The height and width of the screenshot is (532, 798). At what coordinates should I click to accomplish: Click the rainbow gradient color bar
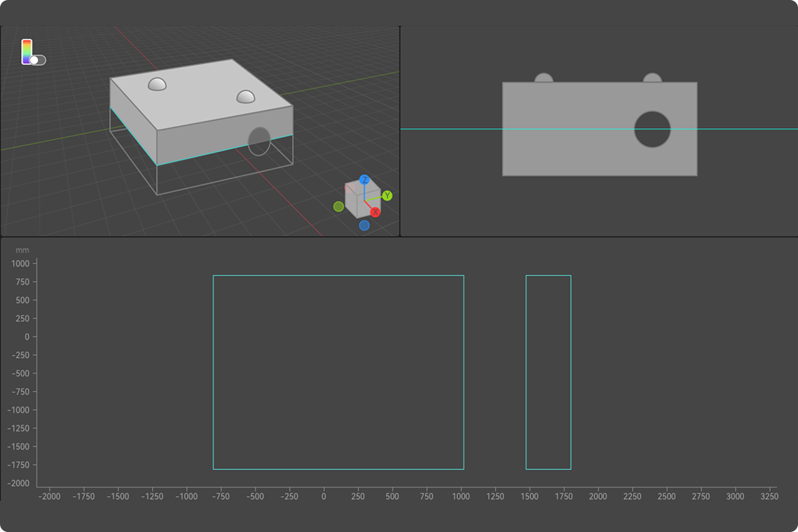pos(26,50)
